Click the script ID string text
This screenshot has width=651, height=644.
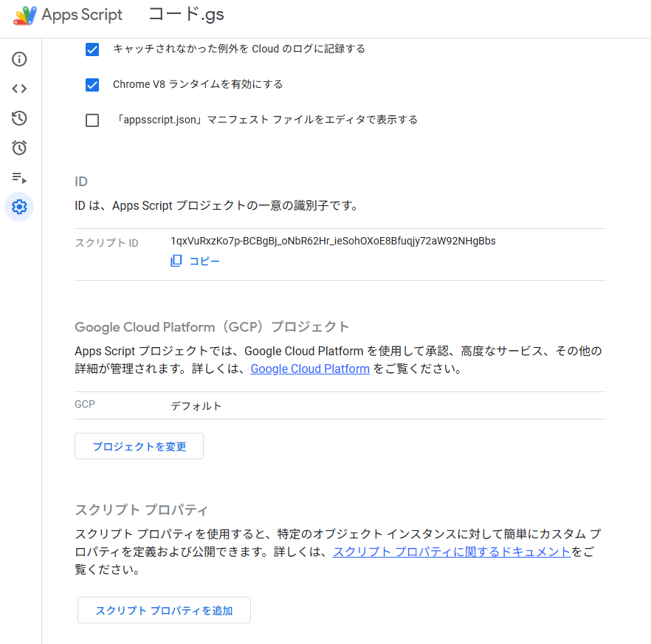pos(332,241)
